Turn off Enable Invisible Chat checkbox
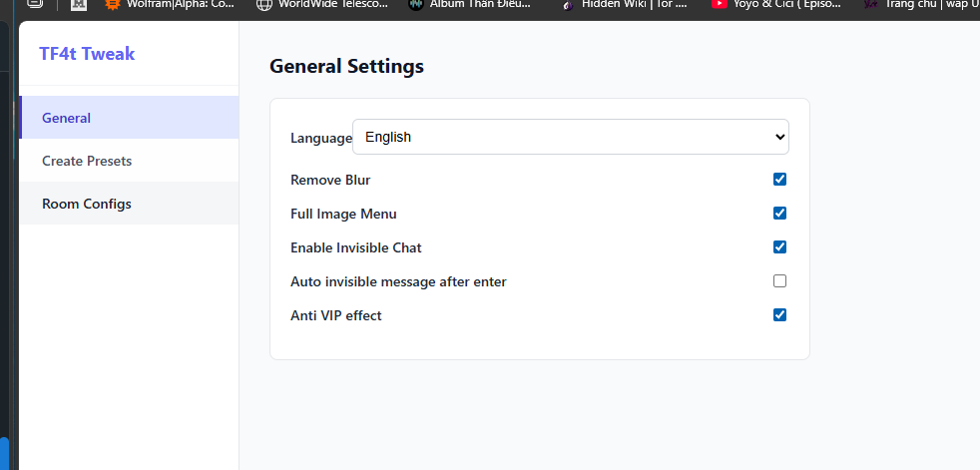The height and width of the screenshot is (470, 980). [x=779, y=246]
